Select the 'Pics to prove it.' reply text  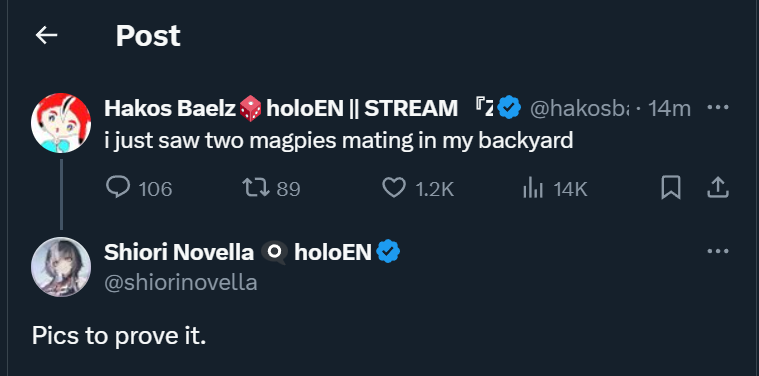(x=119, y=335)
